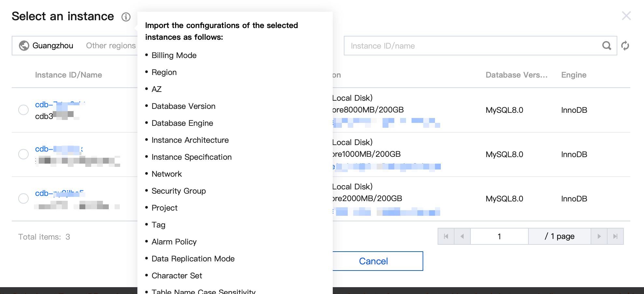
Task: Jump to last page arrow
Action: [x=615, y=236]
